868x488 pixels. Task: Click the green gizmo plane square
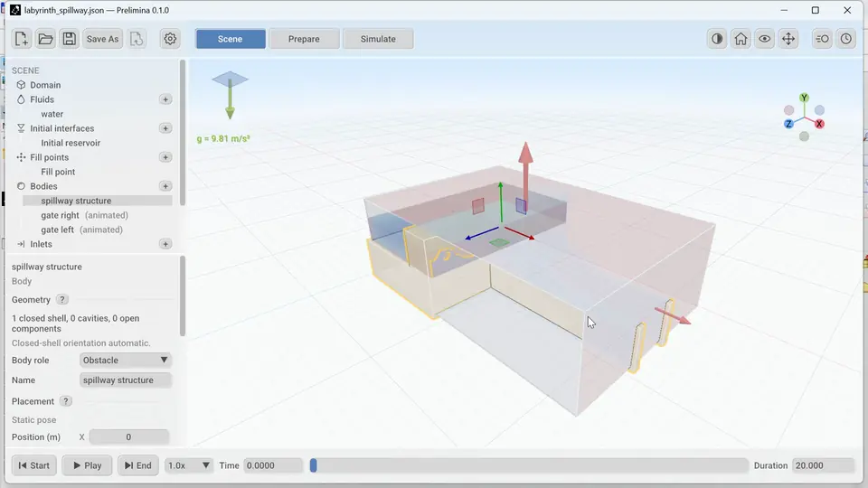coord(499,242)
